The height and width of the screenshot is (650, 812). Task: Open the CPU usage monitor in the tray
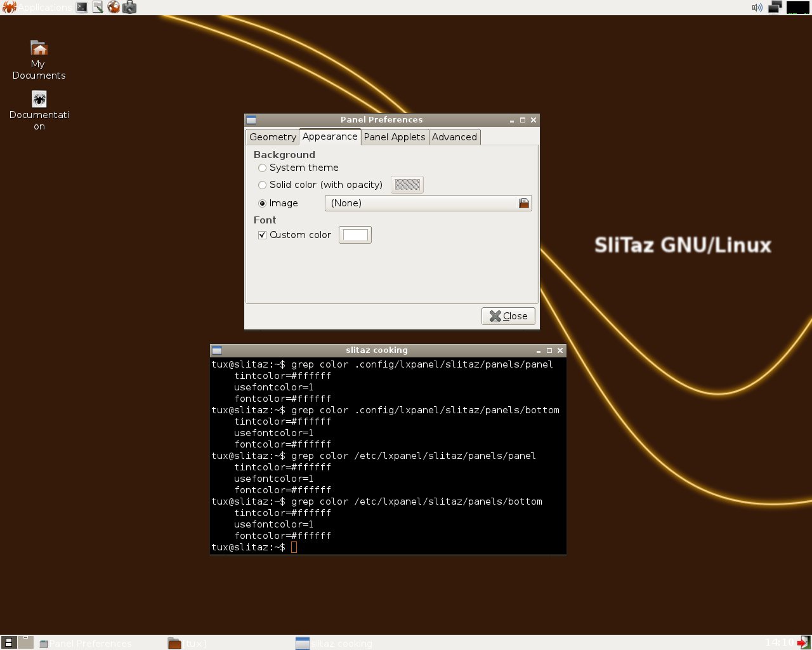tap(797, 7)
